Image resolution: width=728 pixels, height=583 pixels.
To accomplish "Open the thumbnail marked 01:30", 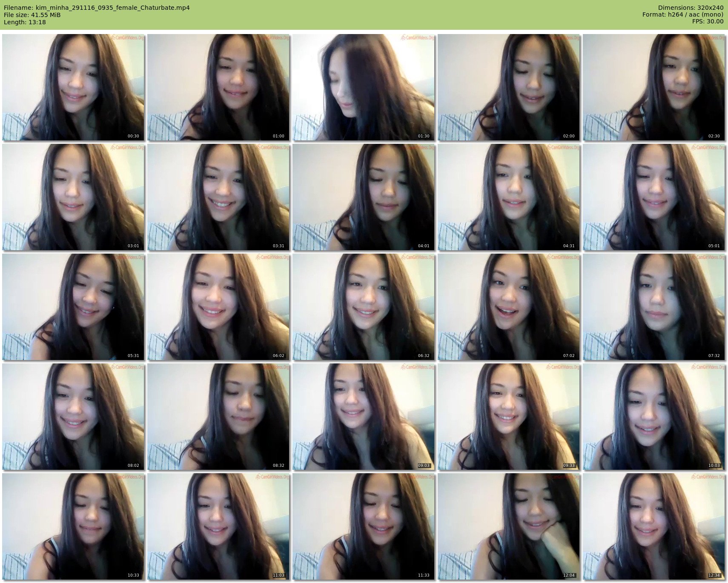I will click(x=364, y=87).
